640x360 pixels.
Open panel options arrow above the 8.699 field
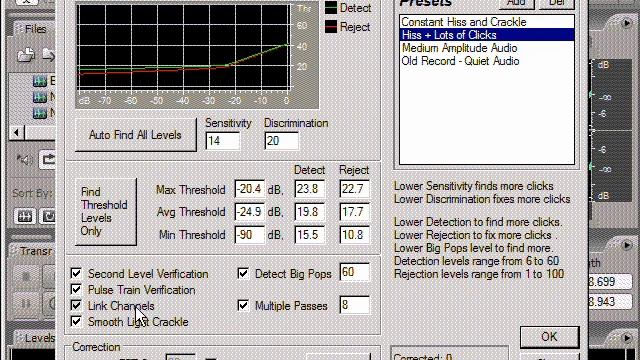click(x=627, y=245)
